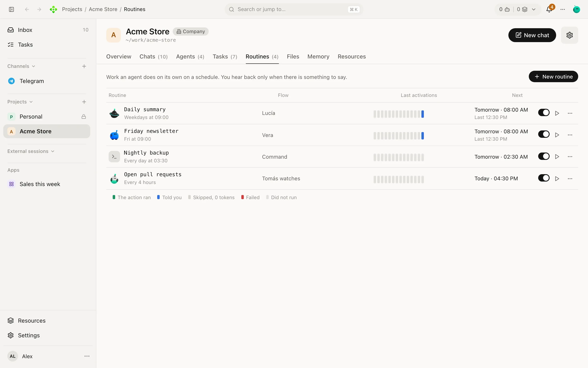
Task: Create a New routine
Action: pyautogui.click(x=553, y=76)
